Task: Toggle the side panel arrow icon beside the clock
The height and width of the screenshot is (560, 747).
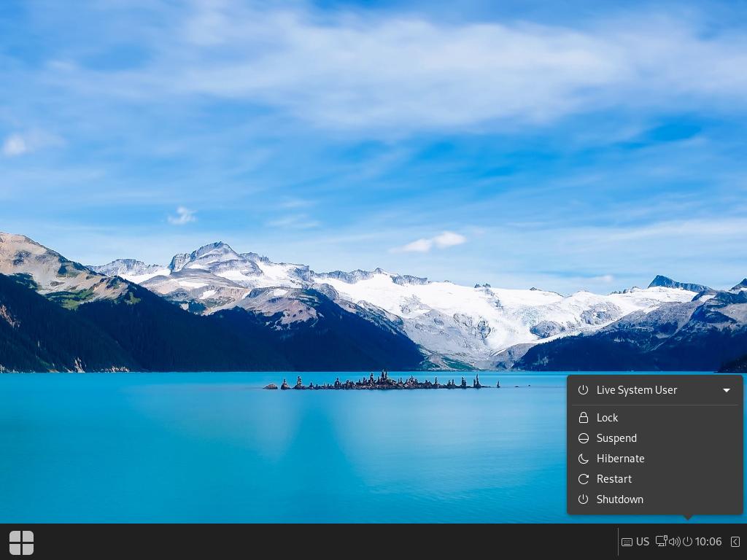Action: point(735,542)
